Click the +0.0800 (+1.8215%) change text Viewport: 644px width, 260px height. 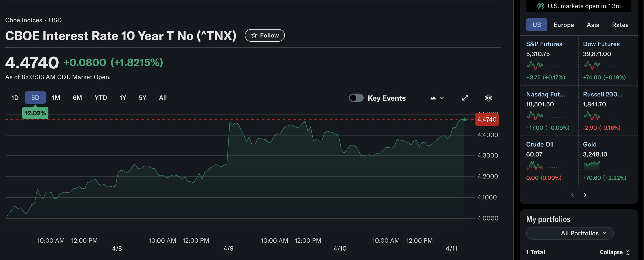coord(113,63)
